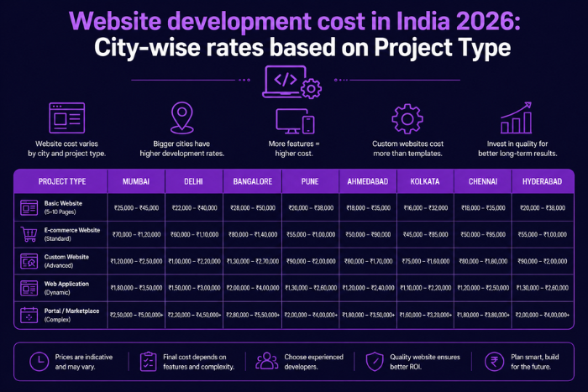Click the PUNE column header
Image resolution: width=588 pixels, height=392 pixels.
(x=310, y=181)
